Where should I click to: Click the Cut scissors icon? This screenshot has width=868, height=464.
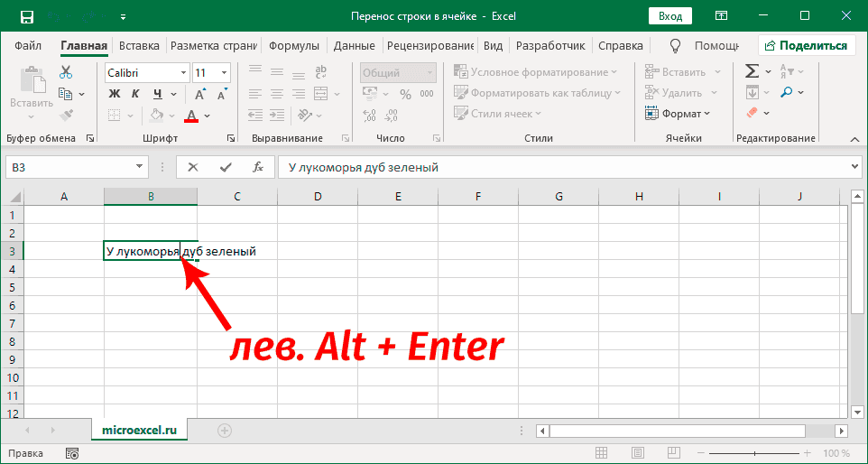click(x=66, y=72)
